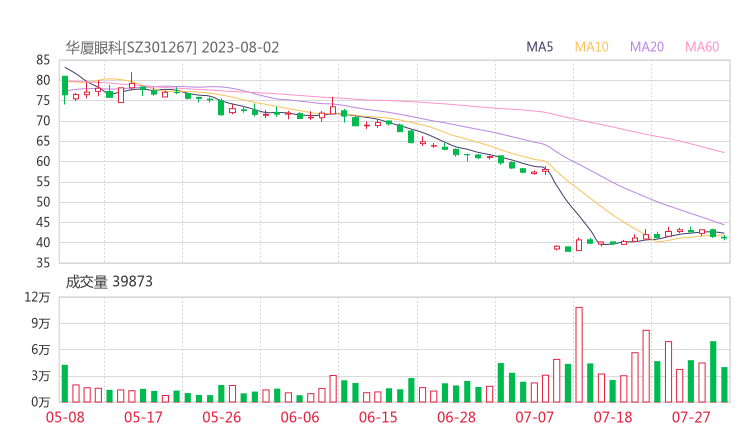The height and width of the screenshot is (440, 740).
Task: Click the 35 price axis label
Action: pyautogui.click(x=42, y=263)
